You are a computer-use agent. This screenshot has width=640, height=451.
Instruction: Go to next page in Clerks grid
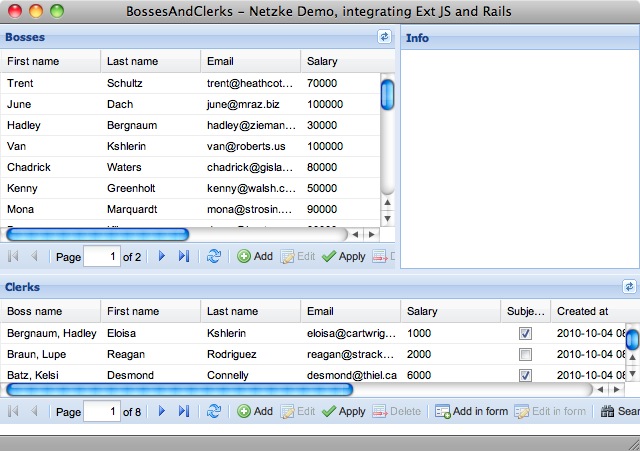click(162, 411)
